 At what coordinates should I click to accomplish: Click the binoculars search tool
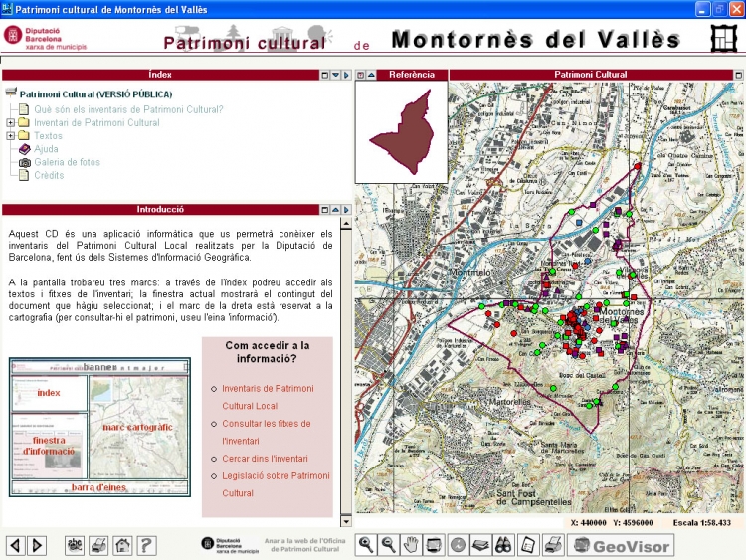tap(504, 544)
